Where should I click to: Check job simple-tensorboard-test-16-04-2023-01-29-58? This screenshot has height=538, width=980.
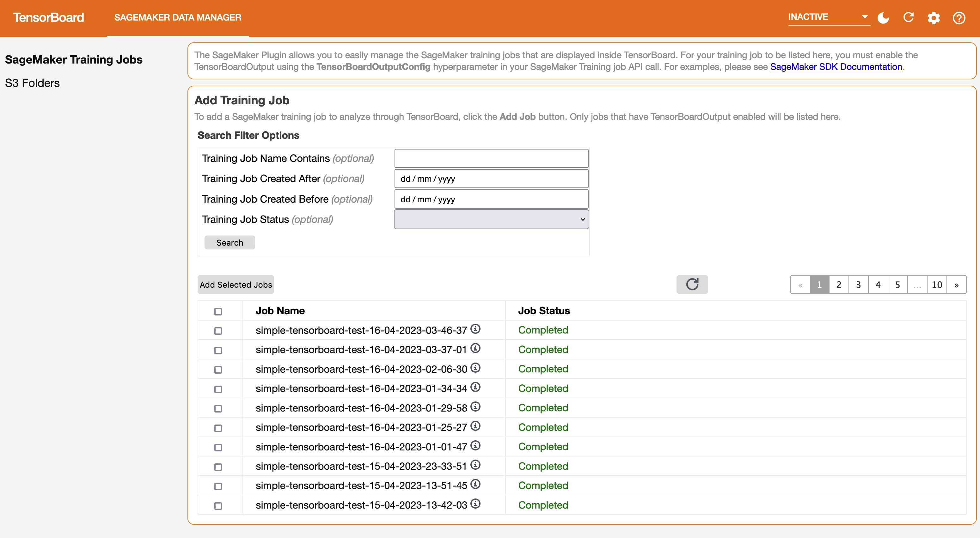coord(218,409)
